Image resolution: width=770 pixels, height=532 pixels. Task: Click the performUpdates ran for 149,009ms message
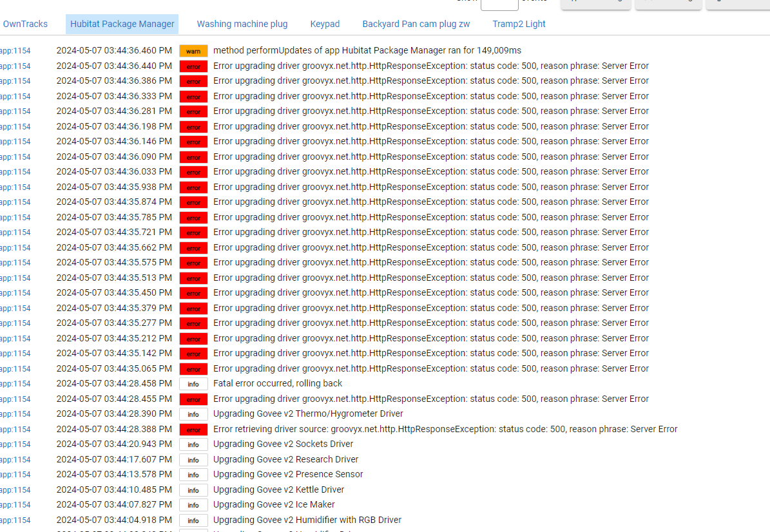point(367,50)
